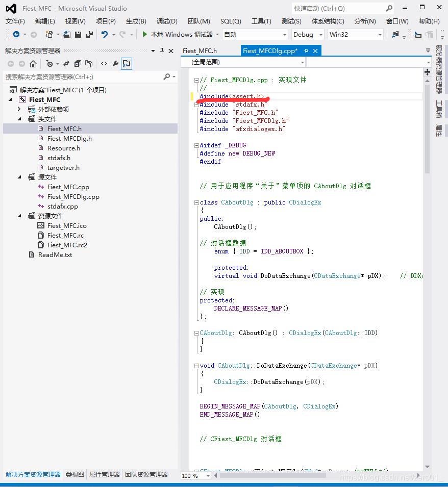The width and height of the screenshot is (448, 487).
Task: Expand the 外部依赖项 node
Action: coord(19,109)
